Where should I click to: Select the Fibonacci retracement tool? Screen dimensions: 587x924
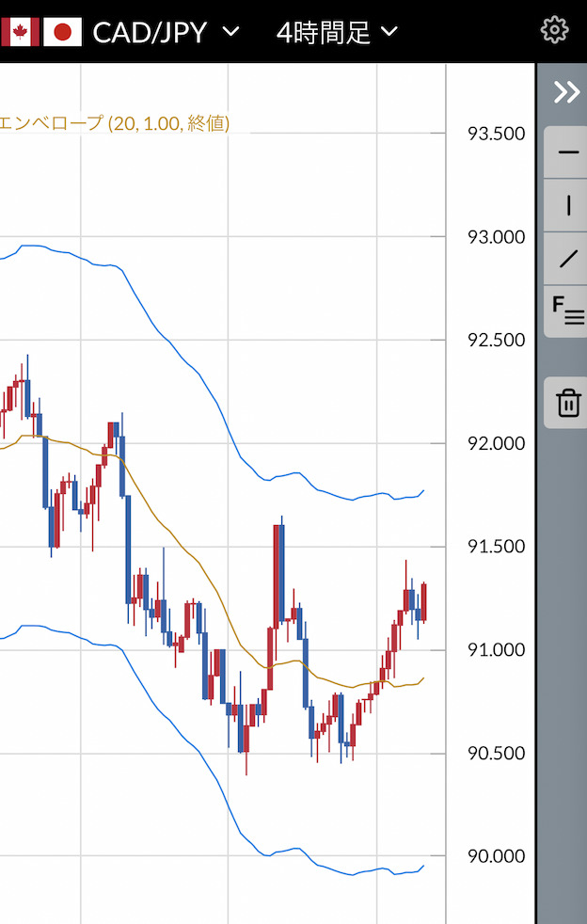[x=568, y=310]
